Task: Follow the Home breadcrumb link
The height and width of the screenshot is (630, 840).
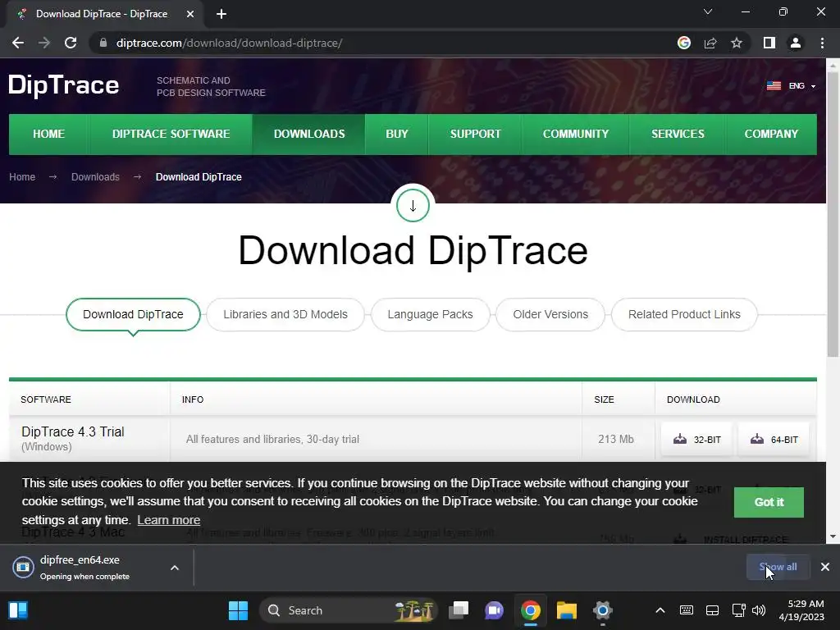Action: (x=22, y=177)
